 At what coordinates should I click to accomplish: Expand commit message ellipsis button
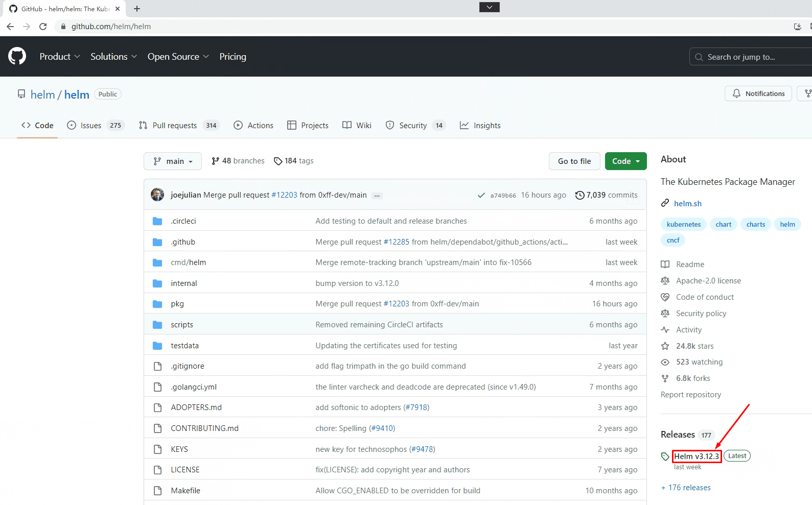(x=377, y=196)
